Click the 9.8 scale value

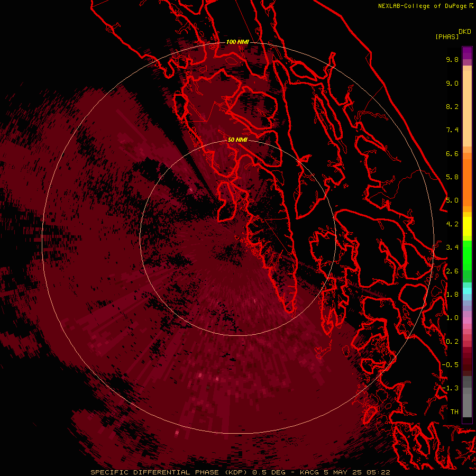[452, 60]
